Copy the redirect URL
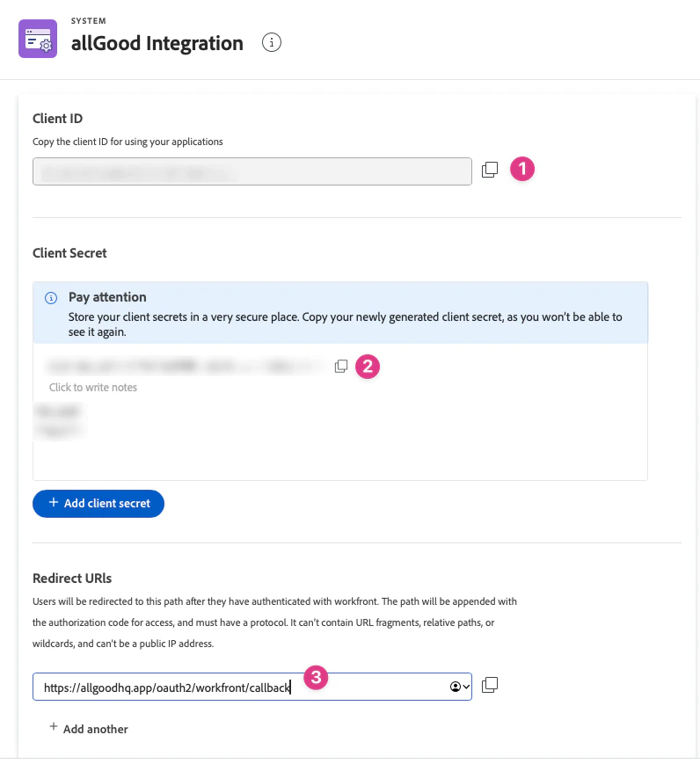 490,684
